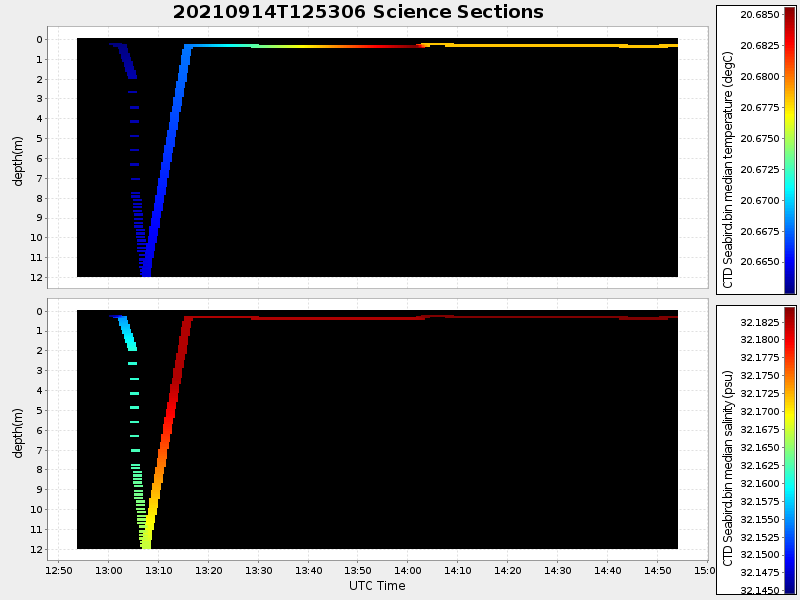Click the "UTC Time" x-axis label
The height and width of the screenshot is (600, 800).
point(377,586)
